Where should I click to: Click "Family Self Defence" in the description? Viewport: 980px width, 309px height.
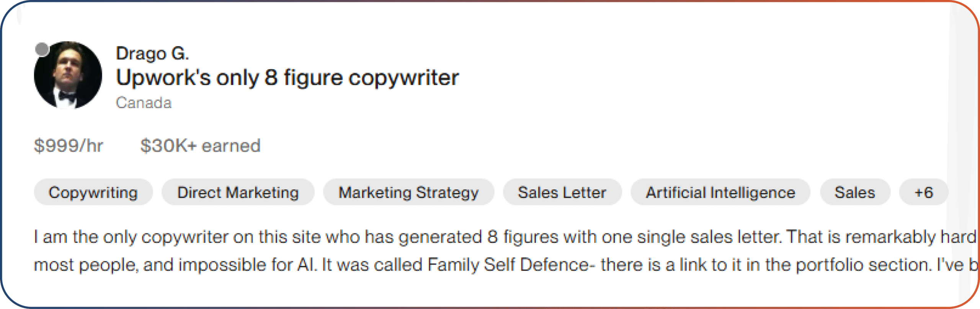coord(508,265)
